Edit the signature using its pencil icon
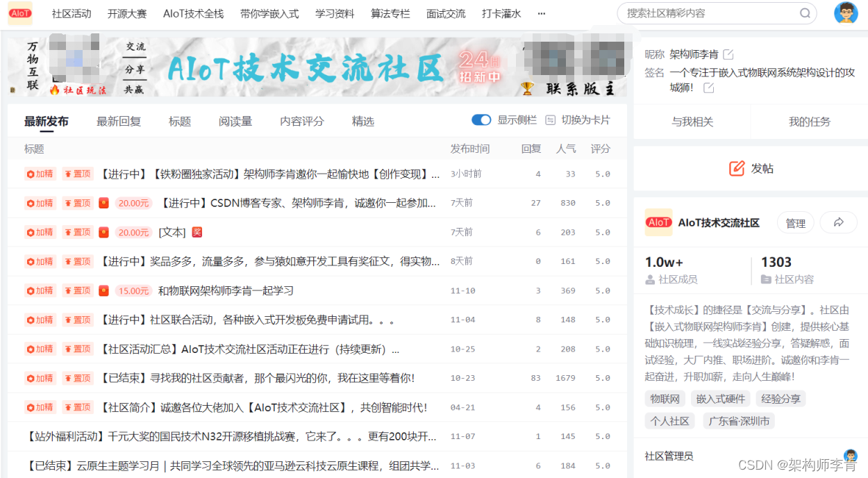The image size is (868, 478). click(x=707, y=87)
